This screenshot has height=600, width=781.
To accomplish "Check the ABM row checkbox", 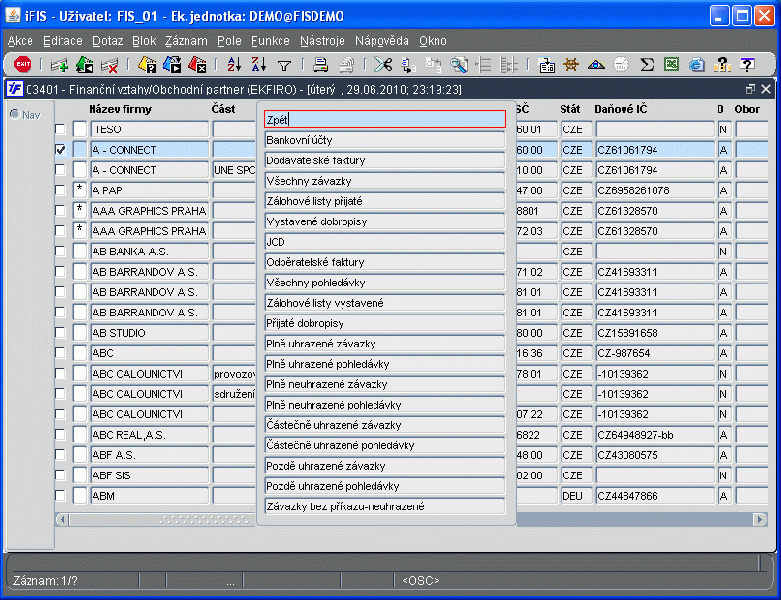I will tap(60, 496).
